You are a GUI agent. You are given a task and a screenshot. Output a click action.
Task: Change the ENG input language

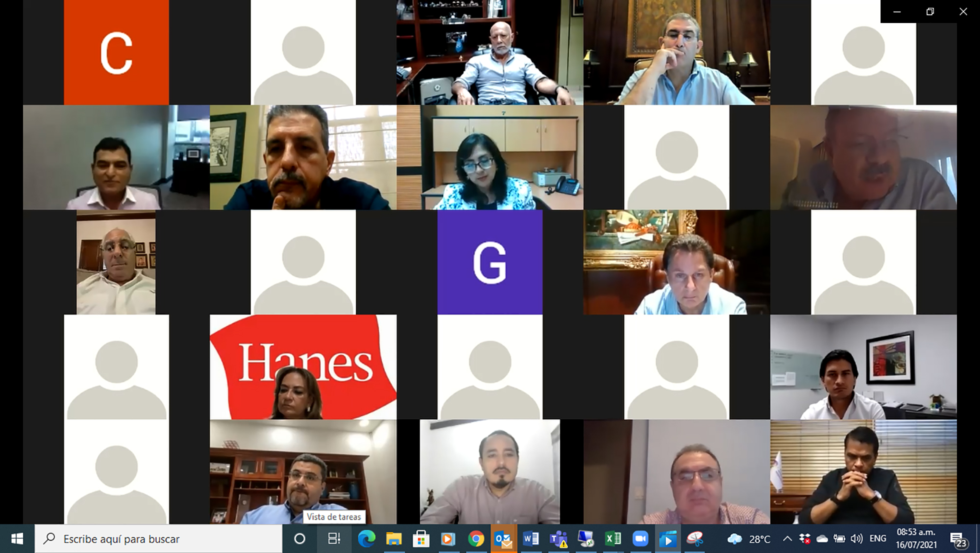[x=878, y=539]
